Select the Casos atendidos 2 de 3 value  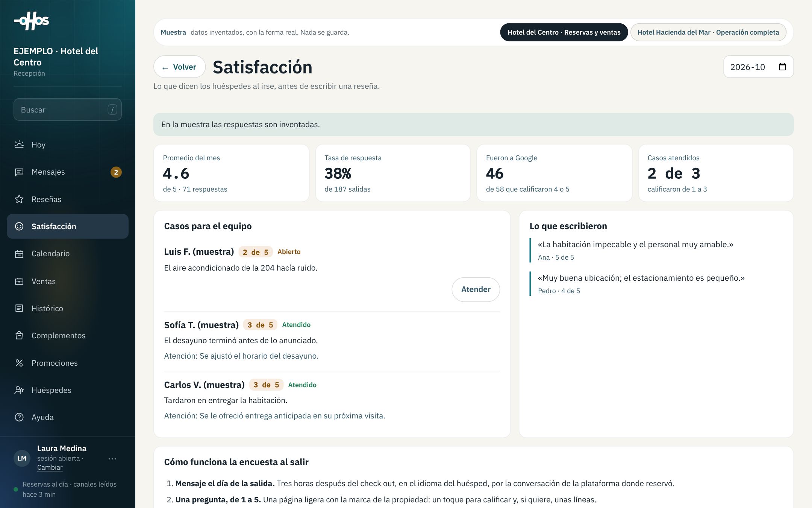(674, 173)
